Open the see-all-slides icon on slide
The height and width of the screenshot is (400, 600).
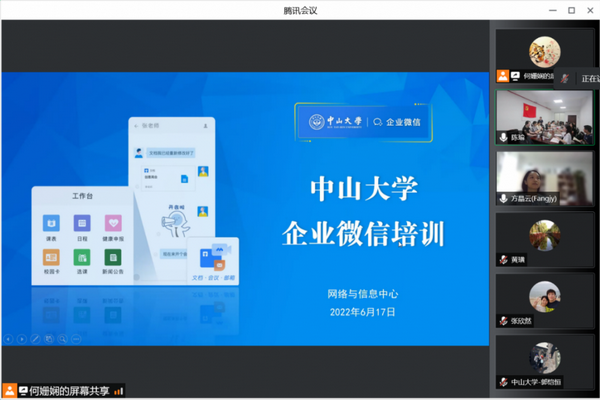48,339
